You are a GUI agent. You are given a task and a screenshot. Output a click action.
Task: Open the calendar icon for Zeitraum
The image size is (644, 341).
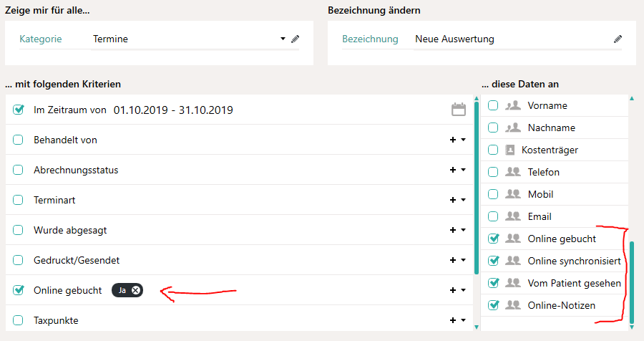(459, 110)
